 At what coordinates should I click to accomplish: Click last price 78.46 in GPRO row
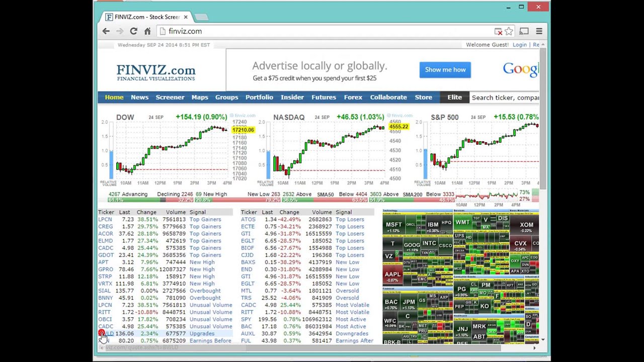click(x=126, y=269)
